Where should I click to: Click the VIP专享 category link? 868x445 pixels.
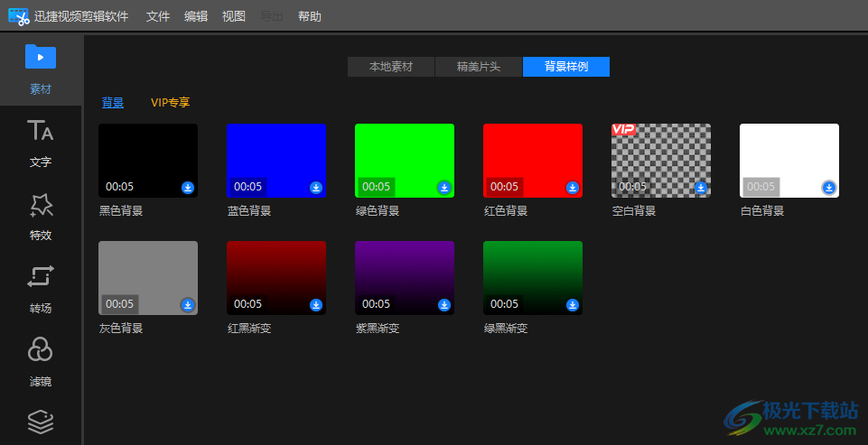(x=170, y=103)
